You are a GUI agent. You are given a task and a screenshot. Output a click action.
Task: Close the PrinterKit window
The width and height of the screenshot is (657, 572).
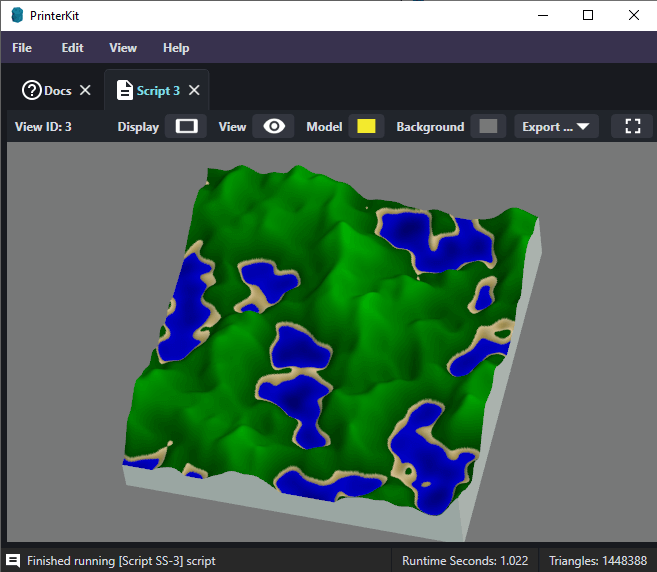click(634, 16)
